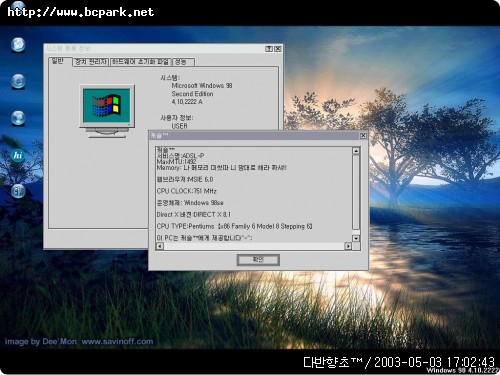This screenshot has width=500, height=375.
Task: Click the 'Memory:' text line in dialog
Action: pyautogui.click(x=222, y=168)
